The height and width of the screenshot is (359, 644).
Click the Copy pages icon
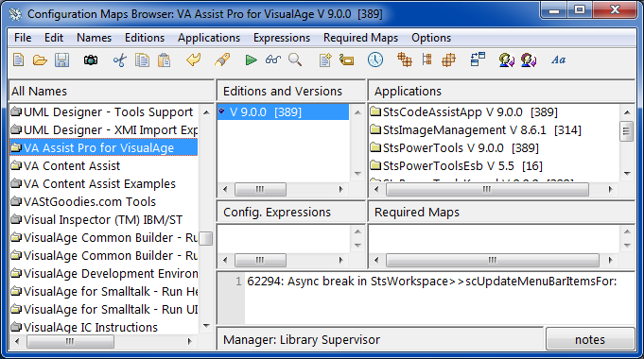(142, 60)
